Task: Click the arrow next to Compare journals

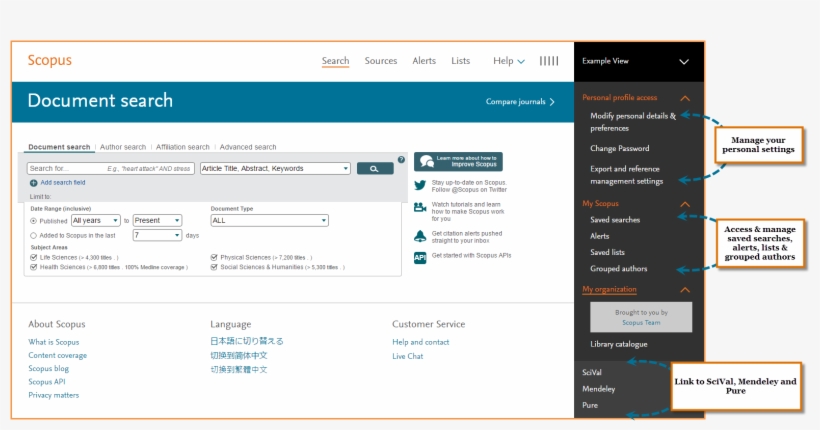Action: [x=552, y=101]
